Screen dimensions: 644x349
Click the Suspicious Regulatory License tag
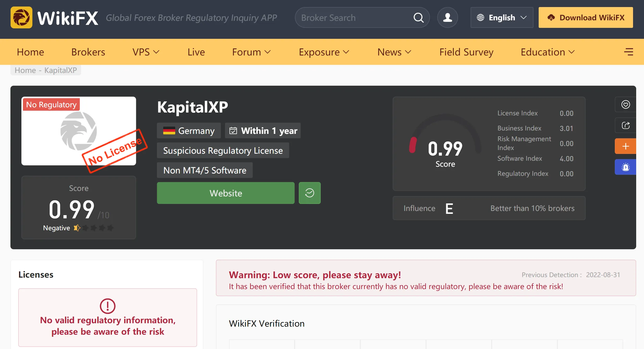[223, 150]
